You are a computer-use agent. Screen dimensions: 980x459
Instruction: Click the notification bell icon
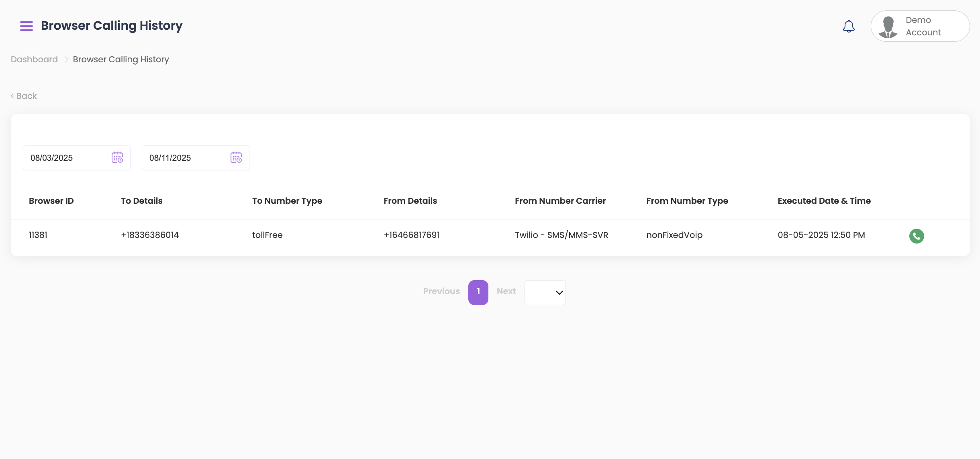coord(848,26)
